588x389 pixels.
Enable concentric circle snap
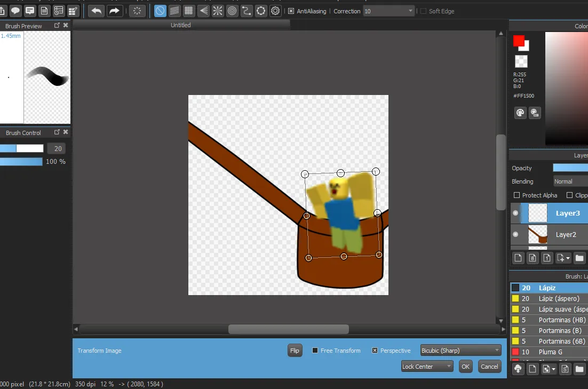tap(232, 11)
